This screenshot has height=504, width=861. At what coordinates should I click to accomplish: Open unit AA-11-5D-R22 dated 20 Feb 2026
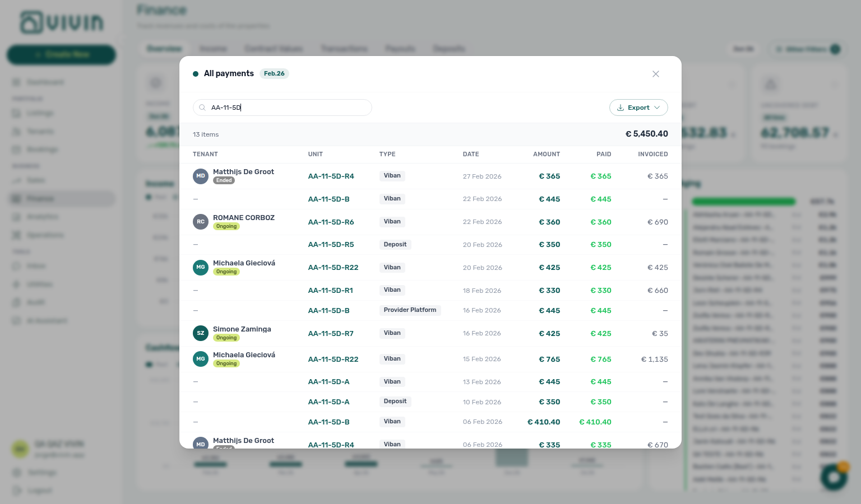(x=333, y=268)
